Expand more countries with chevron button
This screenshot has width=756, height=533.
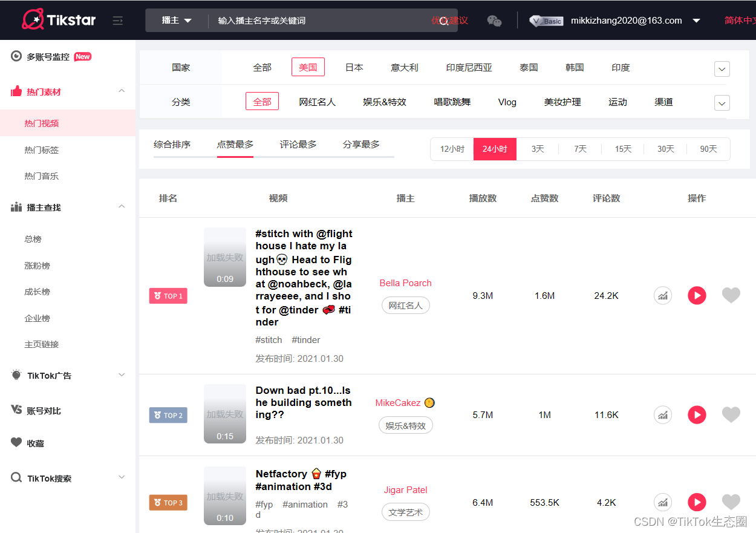point(722,69)
